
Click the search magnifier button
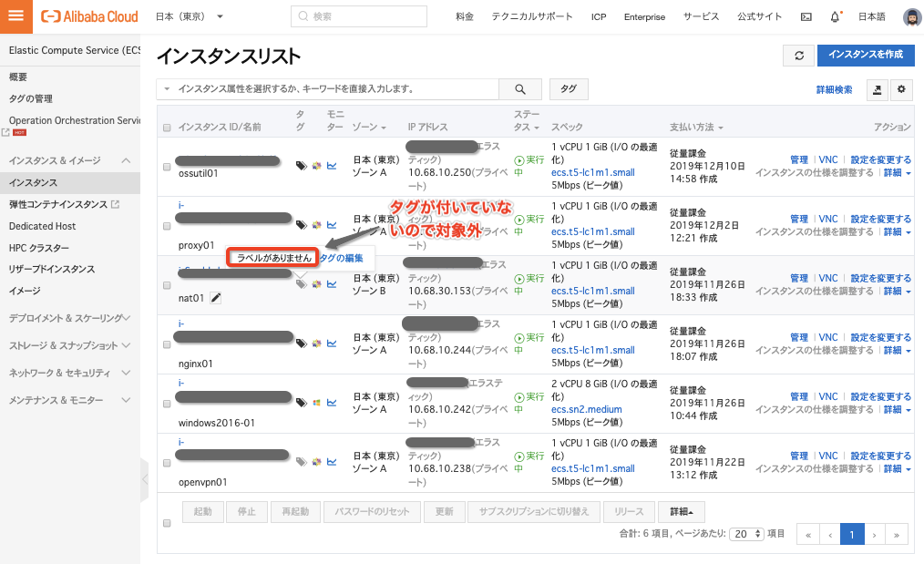coord(520,89)
